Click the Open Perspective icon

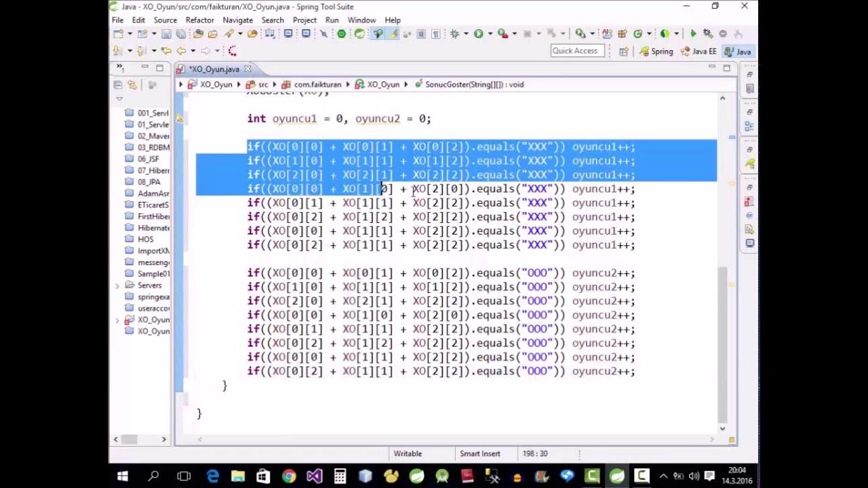coord(623,52)
